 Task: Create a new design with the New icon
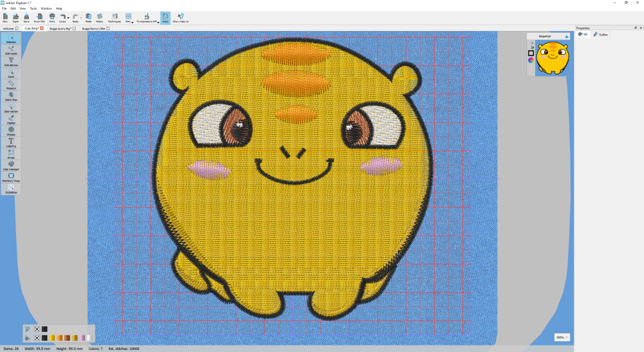coord(5,18)
